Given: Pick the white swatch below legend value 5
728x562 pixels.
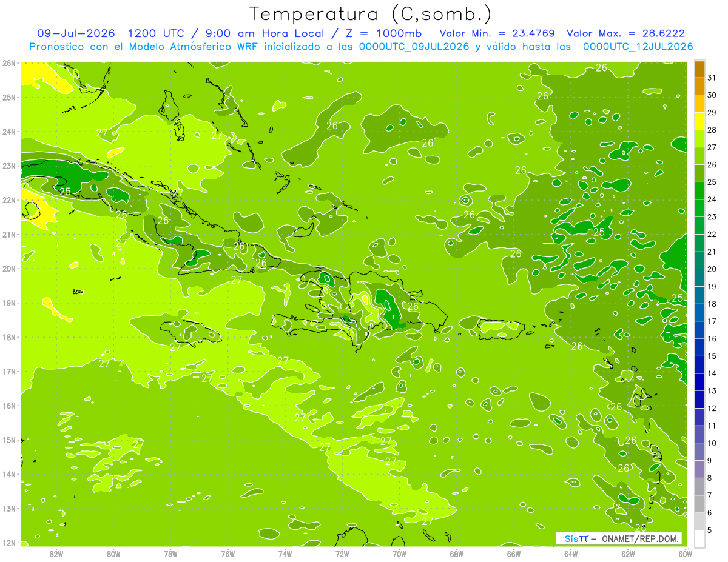Looking at the screenshot, I should tap(699, 538).
